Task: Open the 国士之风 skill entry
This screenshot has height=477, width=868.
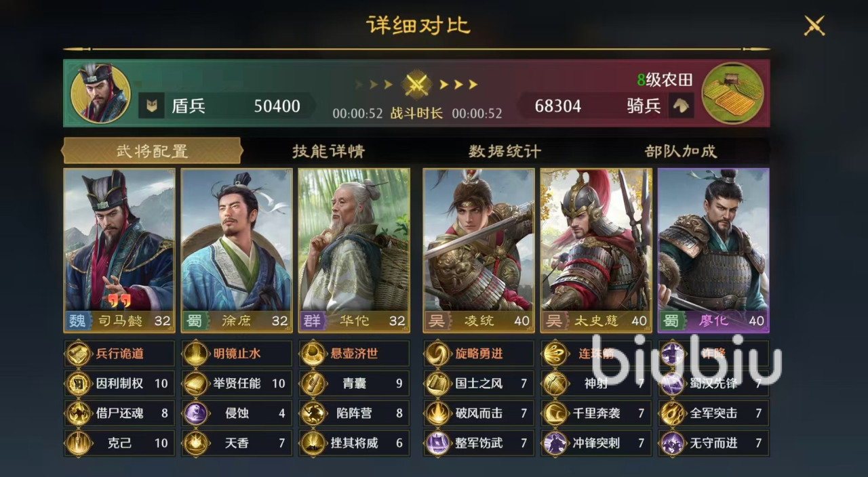Action: (x=478, y=383)
